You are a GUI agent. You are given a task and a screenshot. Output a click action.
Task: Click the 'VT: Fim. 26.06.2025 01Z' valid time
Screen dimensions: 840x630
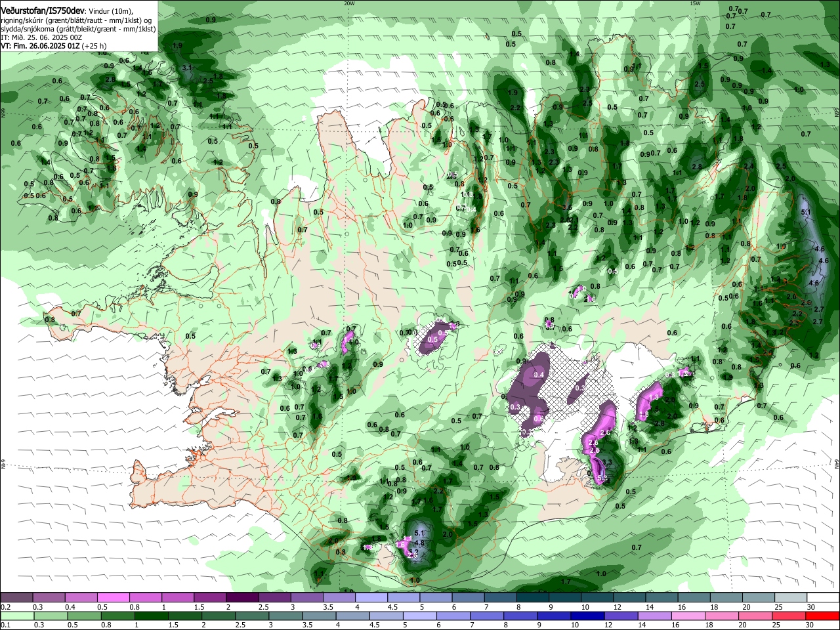point(41,46)
